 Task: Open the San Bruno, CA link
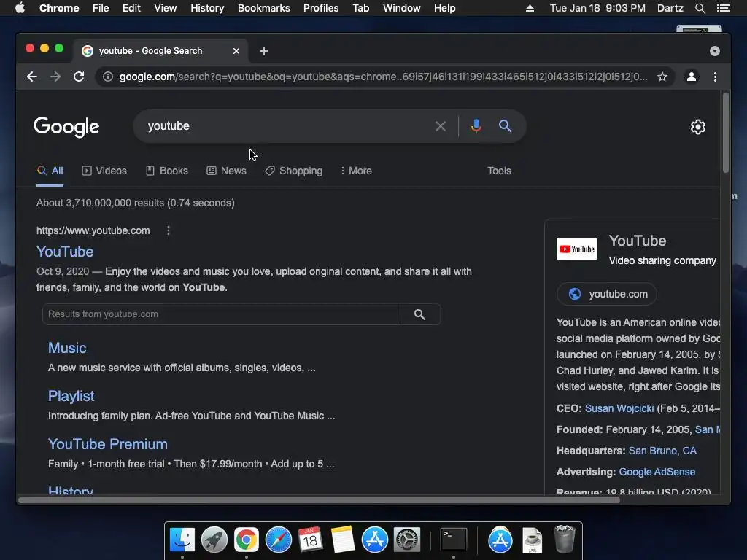coord(662,451)
